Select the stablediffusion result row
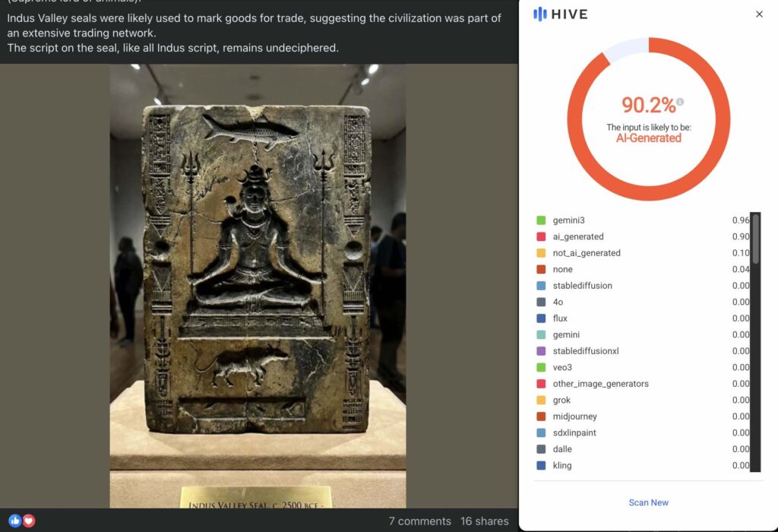 [643, 286]
